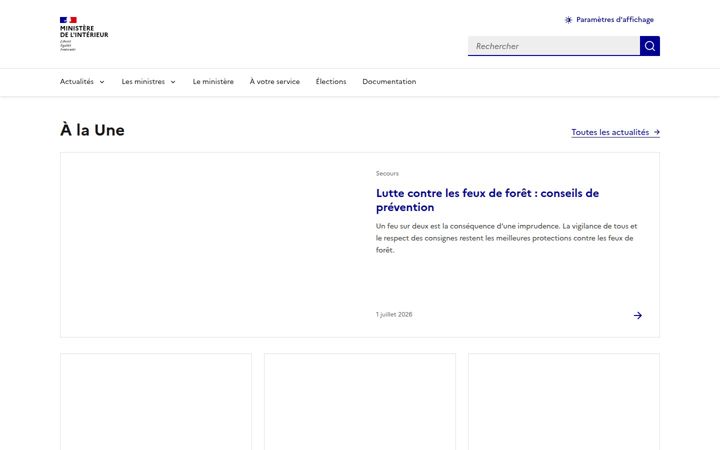Viewport: 720px width, 450px height.
Task: Open the article about feux de forêt
Action: pos(487,200)
